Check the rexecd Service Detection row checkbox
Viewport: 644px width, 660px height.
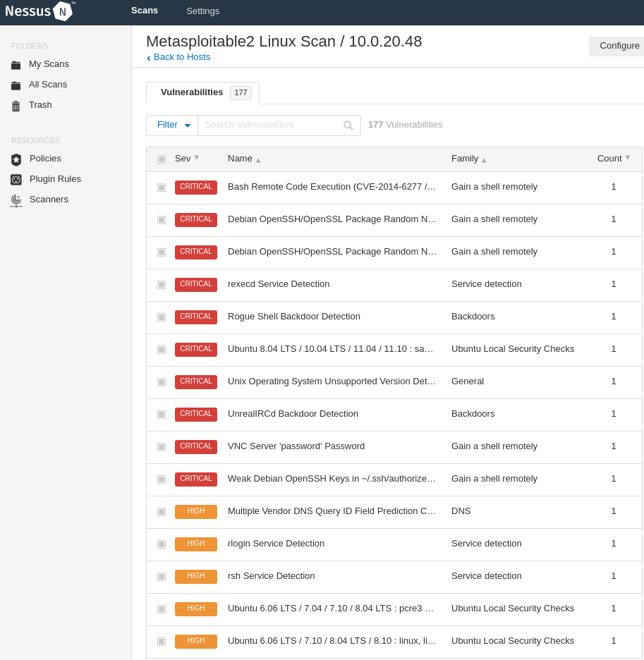[162, 285]
